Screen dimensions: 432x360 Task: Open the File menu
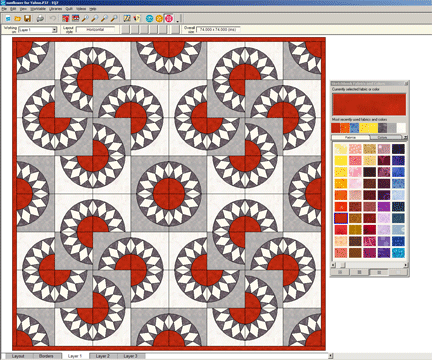4,9
